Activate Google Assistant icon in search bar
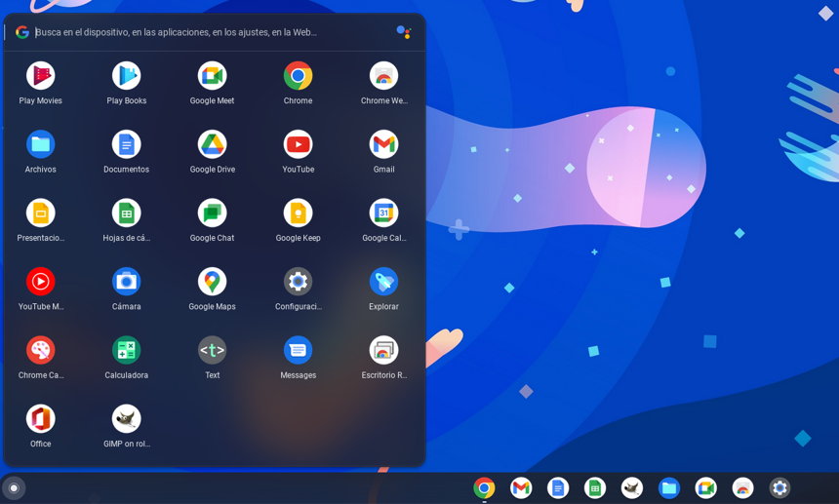This screenshot has height=504, width=839. (403, 32)
